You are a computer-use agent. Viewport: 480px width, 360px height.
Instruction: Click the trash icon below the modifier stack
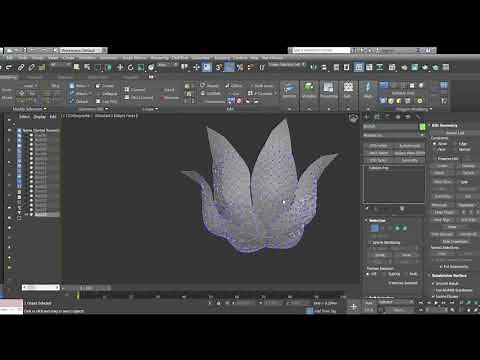402,209
